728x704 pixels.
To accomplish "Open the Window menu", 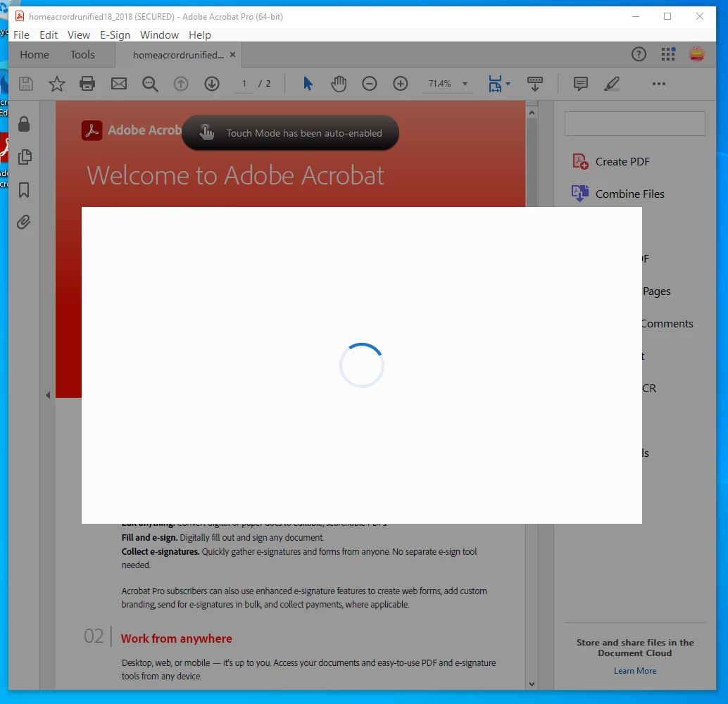I will point(159,34).
